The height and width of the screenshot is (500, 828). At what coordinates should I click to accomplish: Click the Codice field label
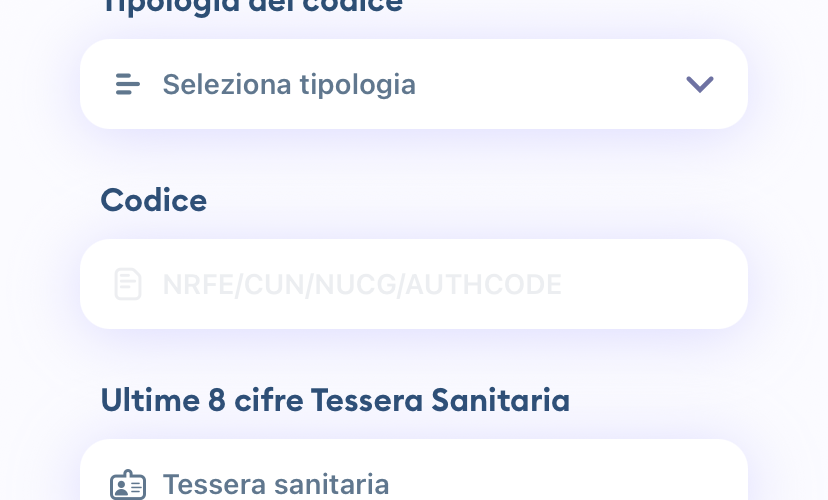point(154,200)
